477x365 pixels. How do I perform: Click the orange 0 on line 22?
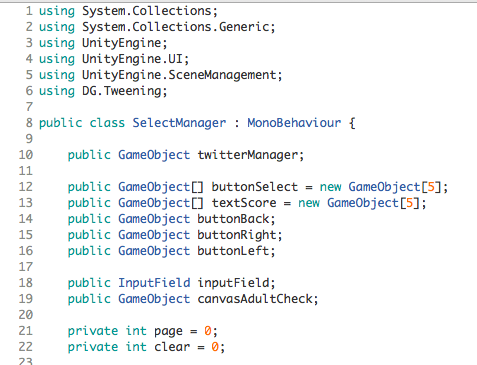[x=215, y=347]
